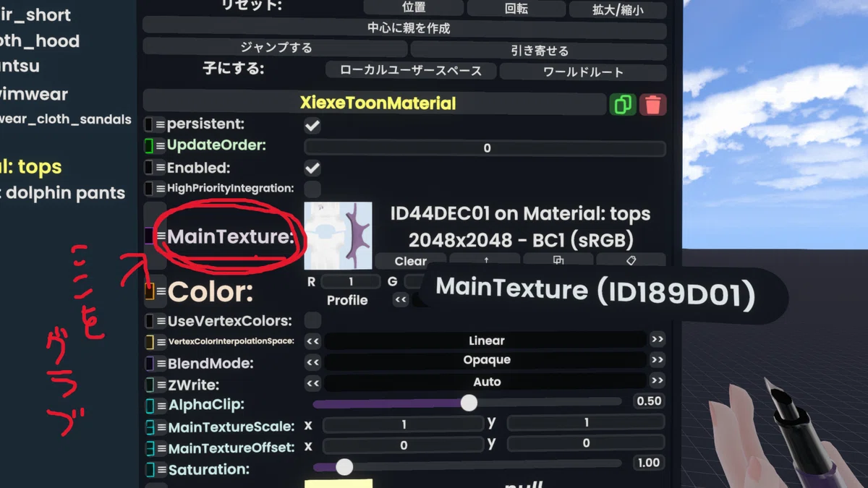Click the MainTextureScale x field
868x488 pixels.
[403, 424]
